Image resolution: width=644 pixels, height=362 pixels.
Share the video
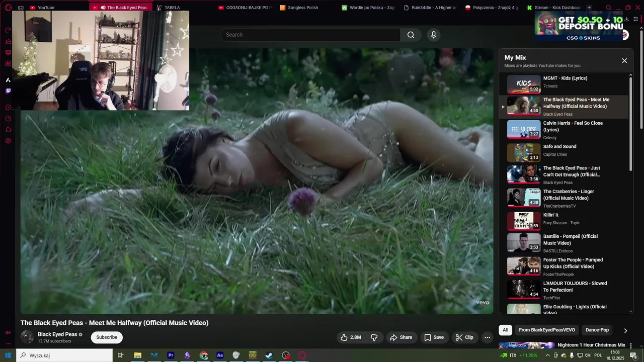pos(401,337)
